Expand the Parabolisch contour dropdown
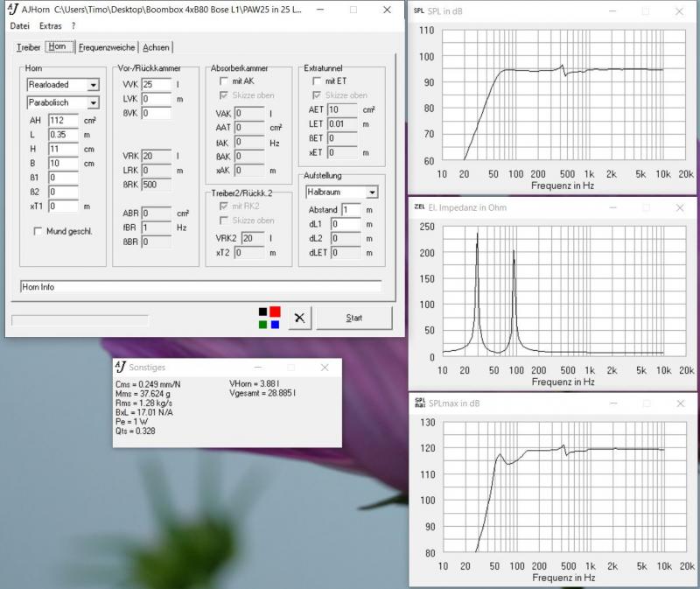 coord(92,102)
